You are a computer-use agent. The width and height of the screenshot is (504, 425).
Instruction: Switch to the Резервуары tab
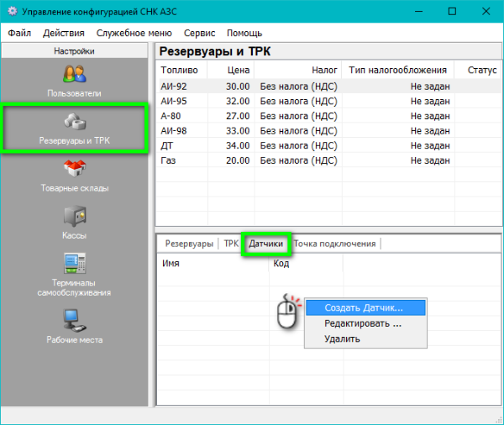pos(188,244)
